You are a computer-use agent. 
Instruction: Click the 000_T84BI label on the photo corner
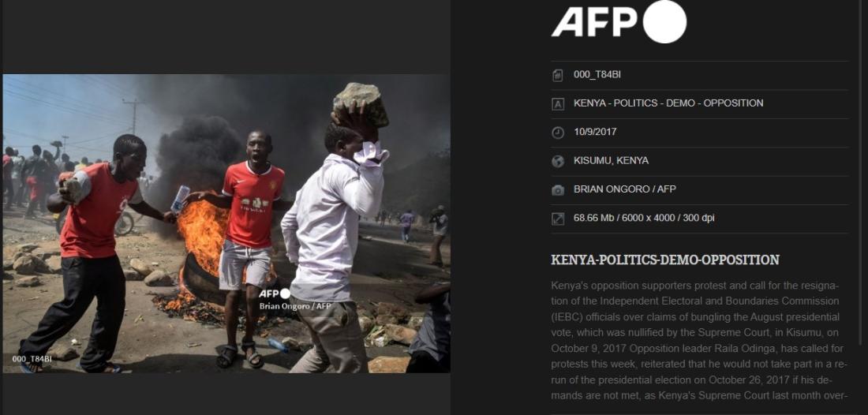[x=32, y=359]
